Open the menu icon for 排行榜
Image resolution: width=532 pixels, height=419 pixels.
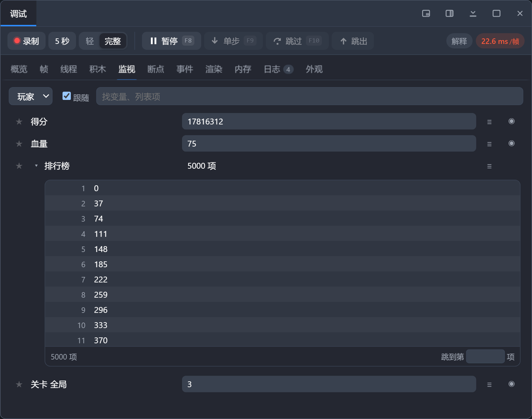489,166
